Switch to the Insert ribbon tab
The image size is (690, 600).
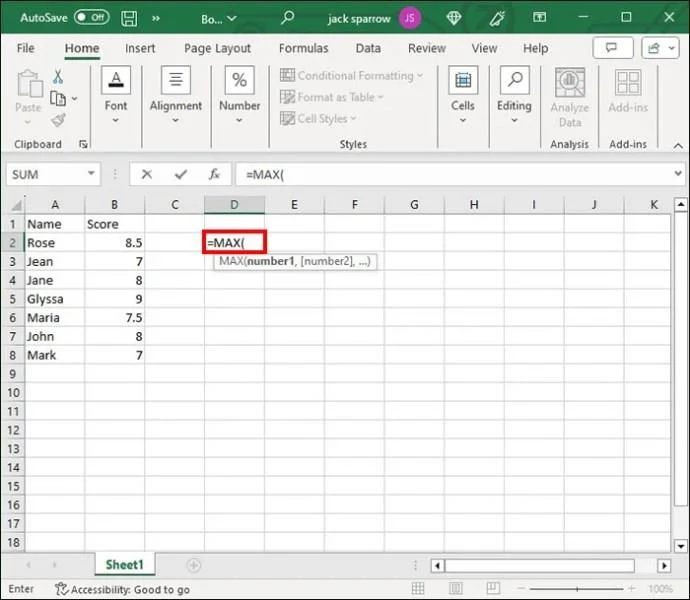[x=140, y=48]
